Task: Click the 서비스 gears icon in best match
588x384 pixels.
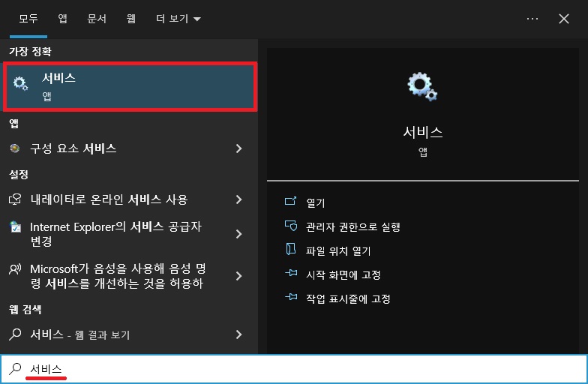Action: point(20,83)
